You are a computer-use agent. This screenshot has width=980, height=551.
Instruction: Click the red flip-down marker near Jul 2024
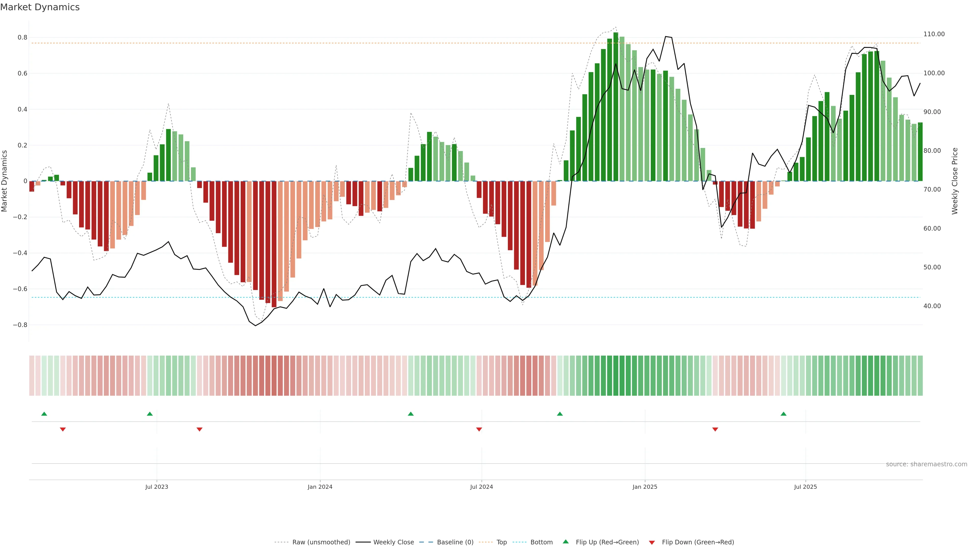click(x=479, y=429)
